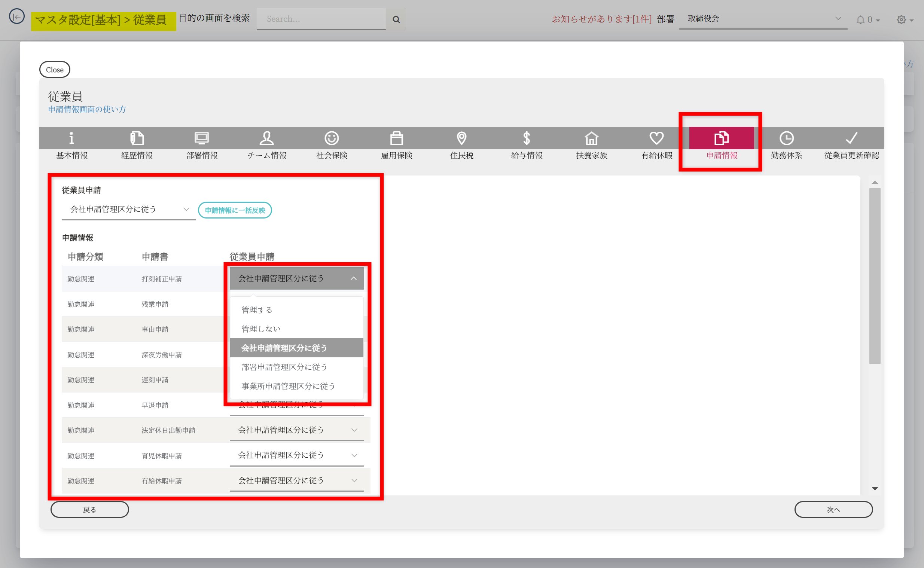This screenshot has height=568, width=924.
Task: Click the sidebar collapse arrow icon
Action: (x=17, y=16)
